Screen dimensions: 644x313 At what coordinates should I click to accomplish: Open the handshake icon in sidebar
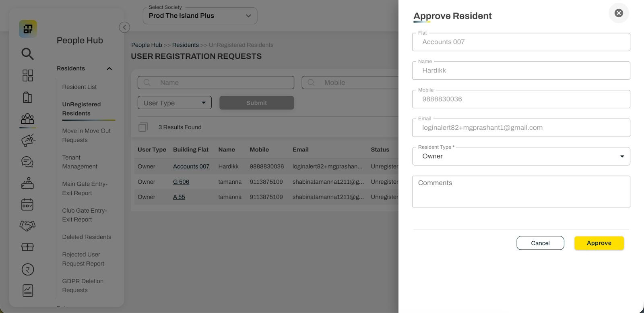[27, 226]
